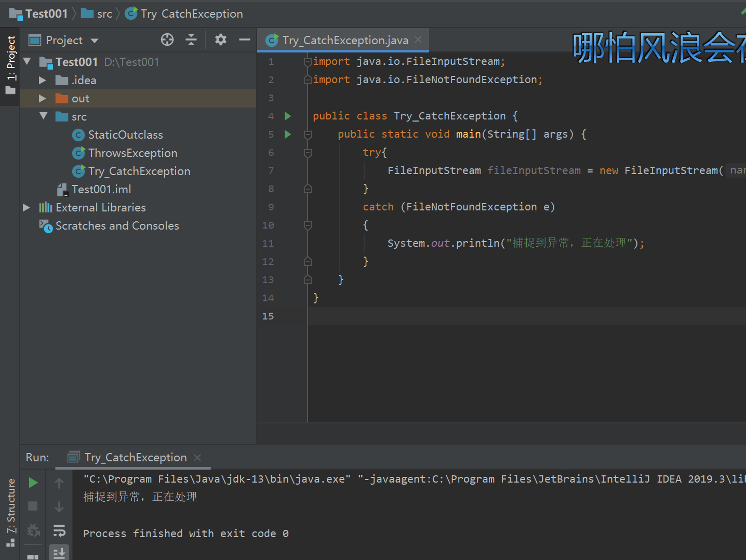Viewport: 746px width, 560px height.
Task: Click run gutter arrow on line 5
Action: tap(288, 135)
